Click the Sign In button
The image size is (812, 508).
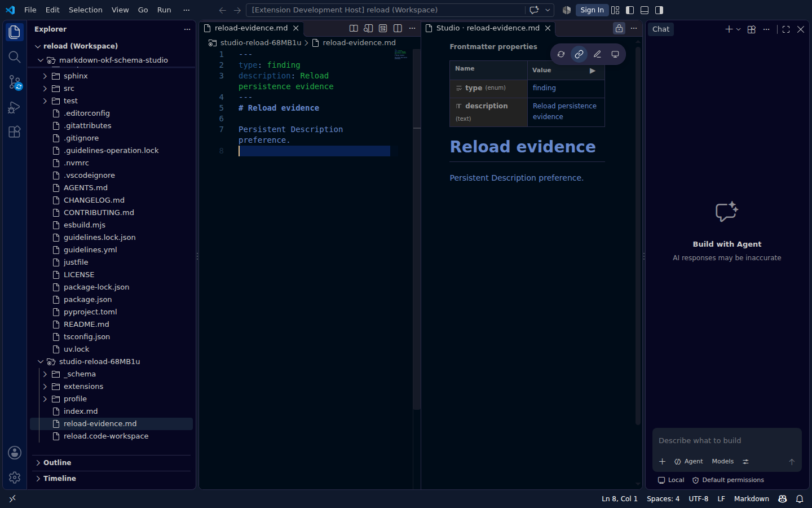click(592, 10)
